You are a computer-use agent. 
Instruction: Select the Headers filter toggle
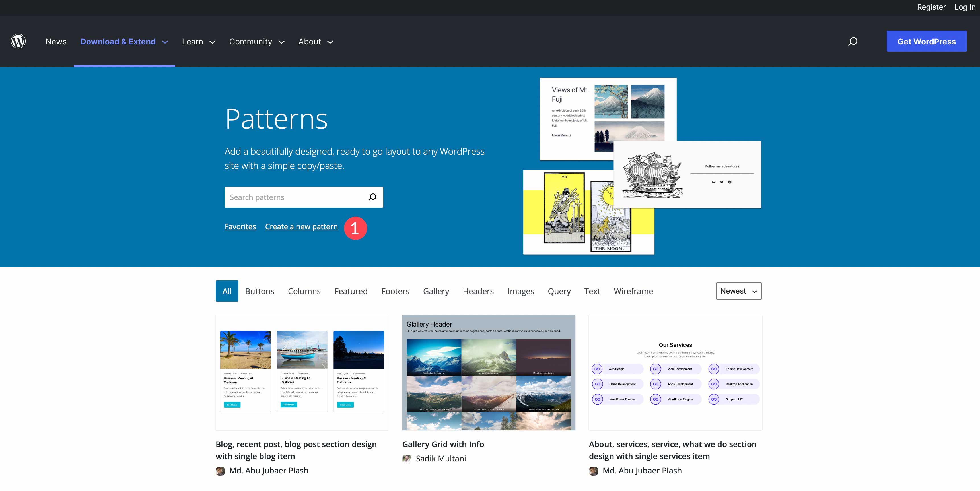[478, 291]
